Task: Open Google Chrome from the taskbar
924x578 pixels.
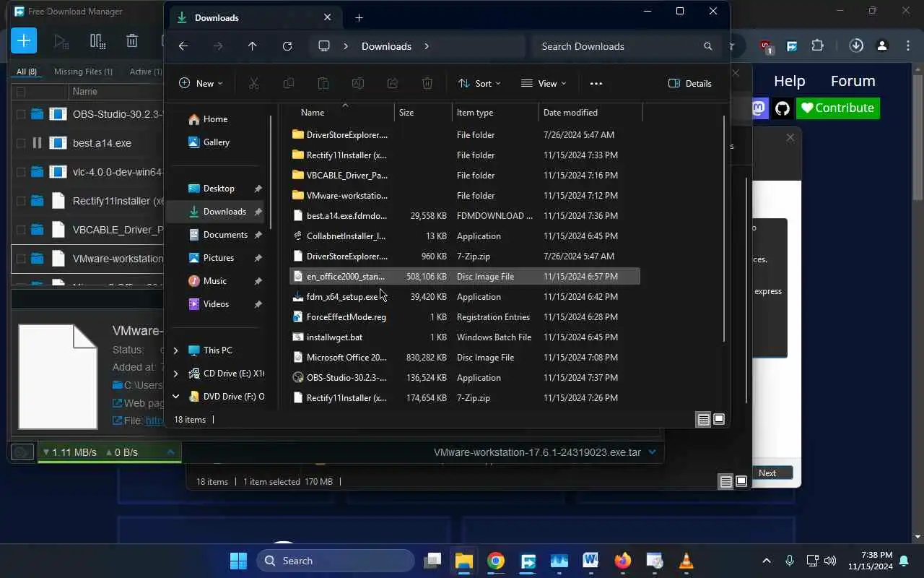Action: (x=495, y=561)
